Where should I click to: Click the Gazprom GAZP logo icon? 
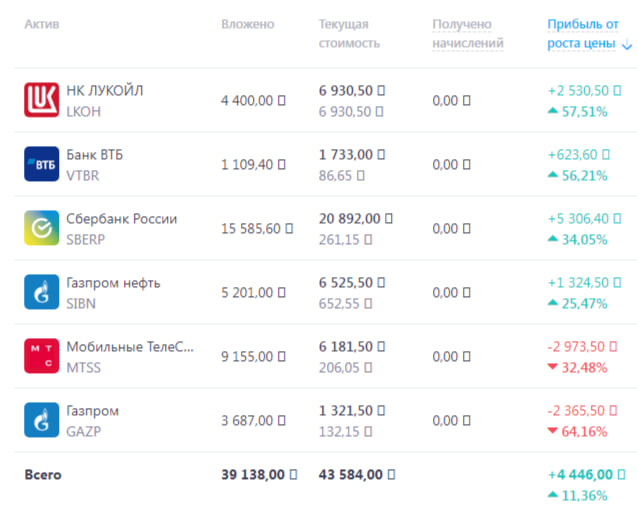tap(41, 420)
